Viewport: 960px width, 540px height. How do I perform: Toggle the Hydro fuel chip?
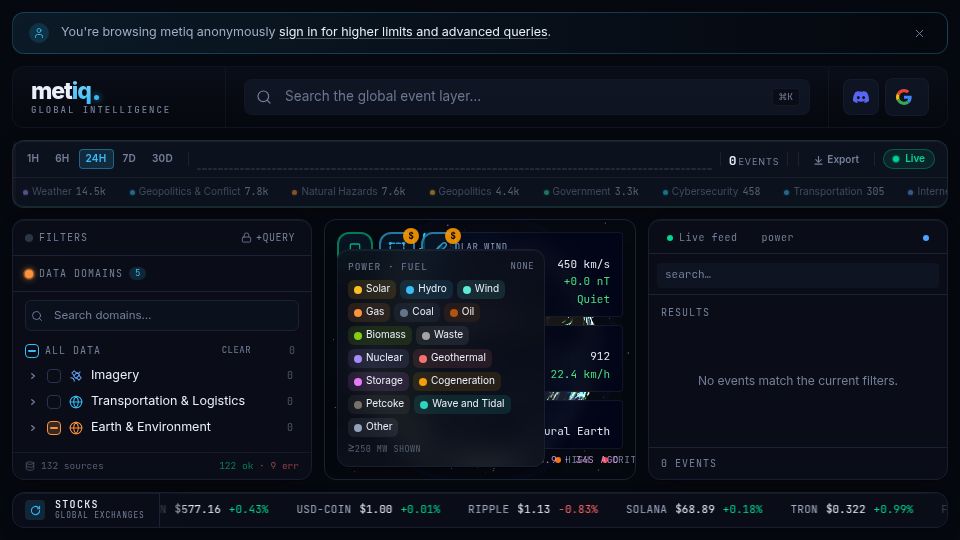(426, 289)
